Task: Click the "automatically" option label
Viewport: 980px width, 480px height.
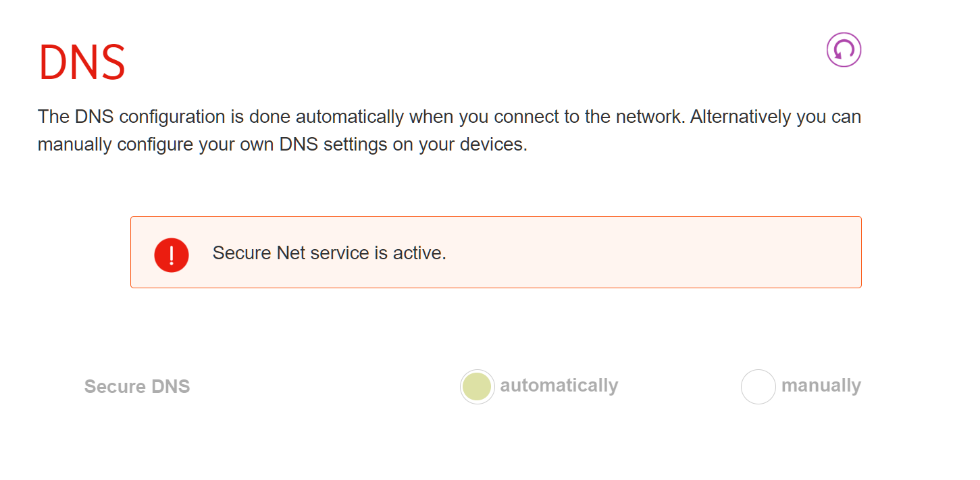Action: click(x=559, y=385)
